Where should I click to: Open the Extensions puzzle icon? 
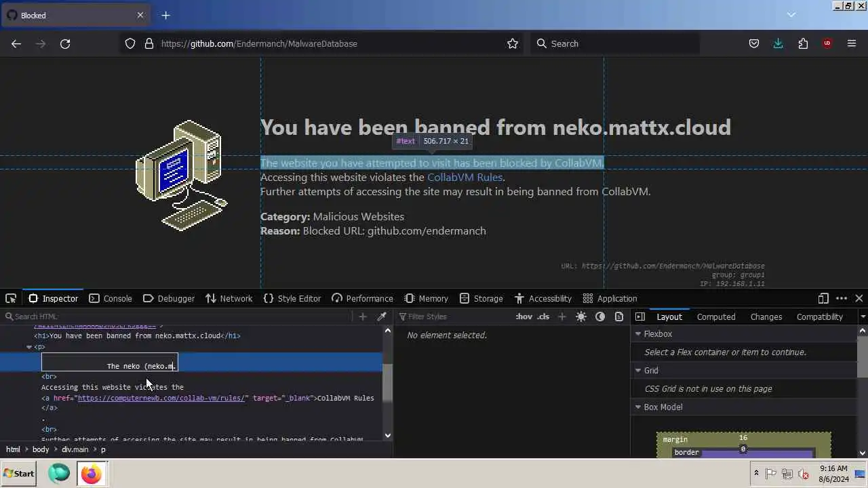click(x=803, y=43)
